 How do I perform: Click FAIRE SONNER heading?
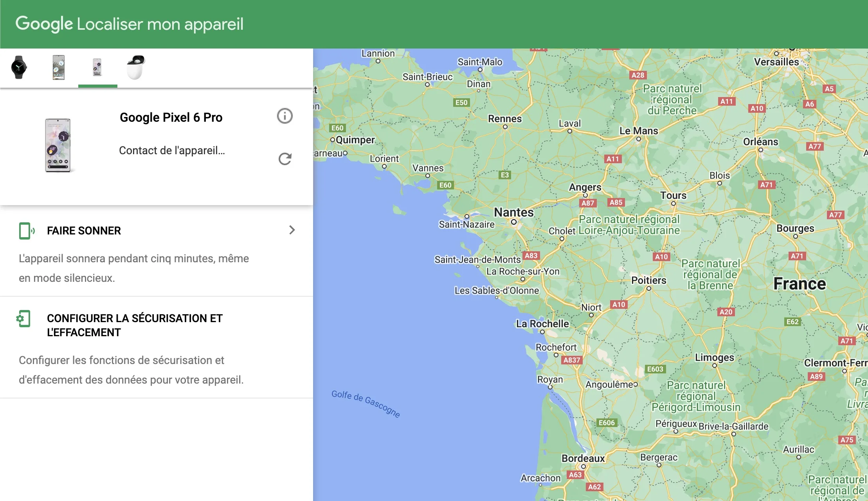[84, 231]
